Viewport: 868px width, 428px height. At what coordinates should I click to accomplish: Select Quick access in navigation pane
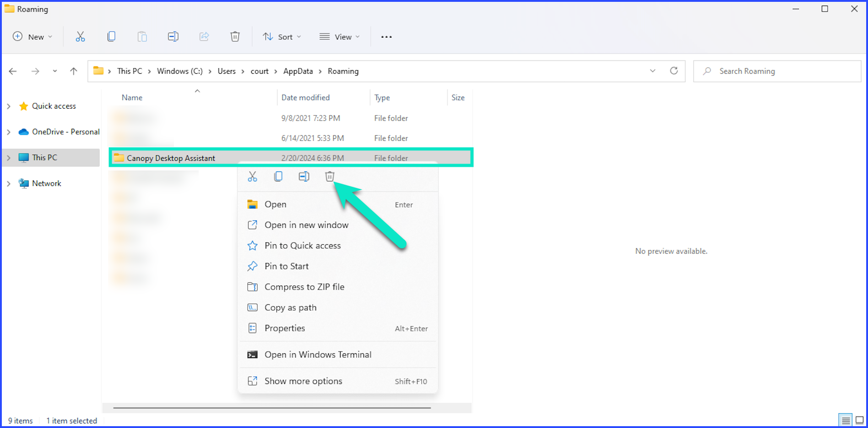(54, 106)
